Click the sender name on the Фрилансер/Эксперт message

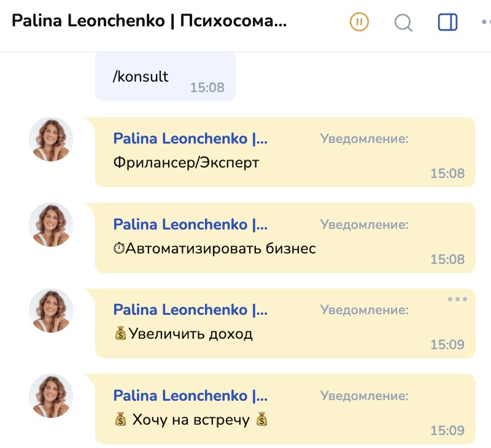pos(190,139)
